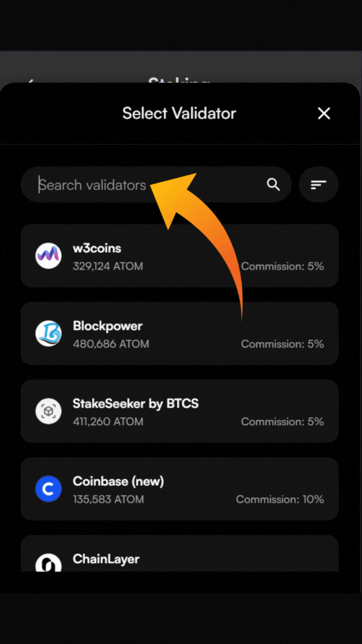Pick the StakeSeeker by BTCS name

[x=135, y=404]
